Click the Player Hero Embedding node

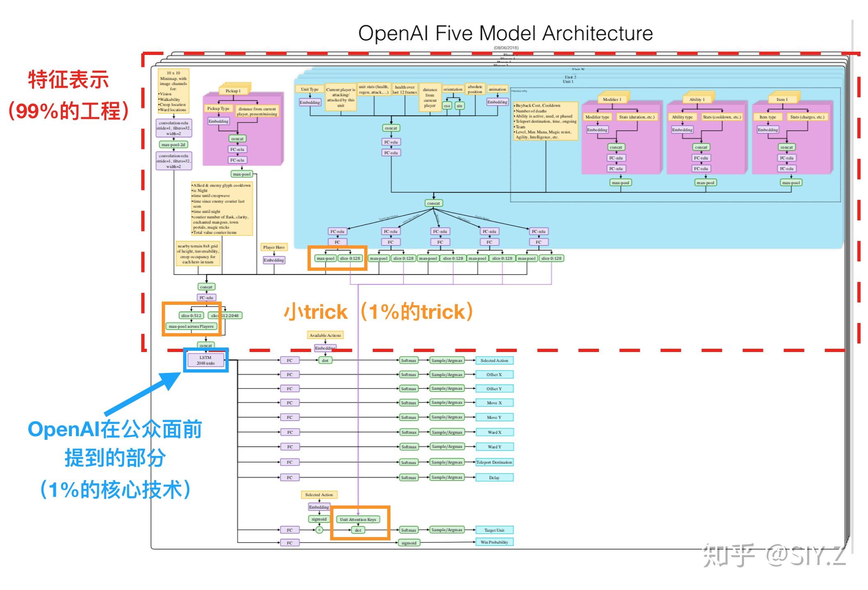tap(273, 260)
